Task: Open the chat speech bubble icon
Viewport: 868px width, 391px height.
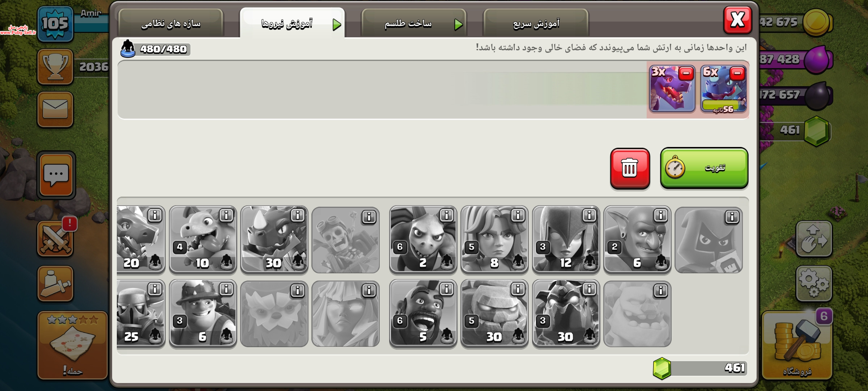Action: [x=56, y=175]
